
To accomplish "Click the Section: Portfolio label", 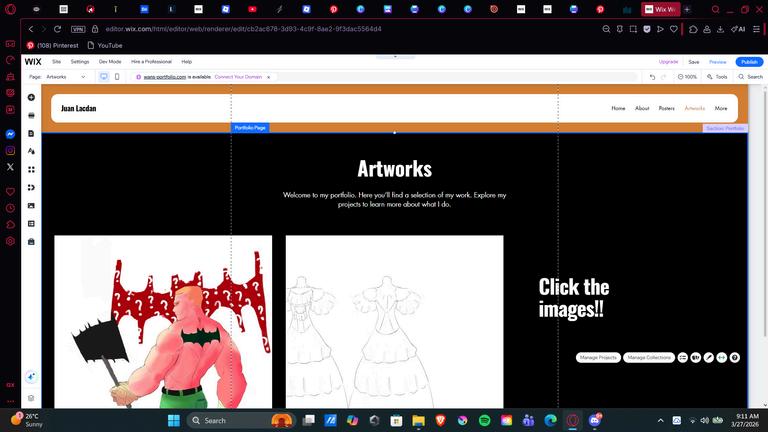I will pos(725,128).
